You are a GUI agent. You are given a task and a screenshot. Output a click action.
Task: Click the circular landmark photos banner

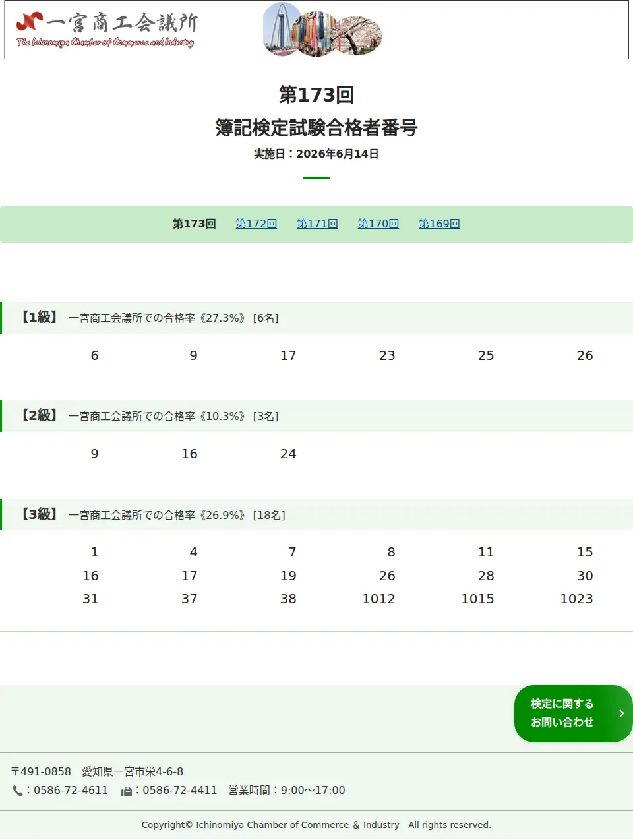pyautogui.click(x=322, y=30)
